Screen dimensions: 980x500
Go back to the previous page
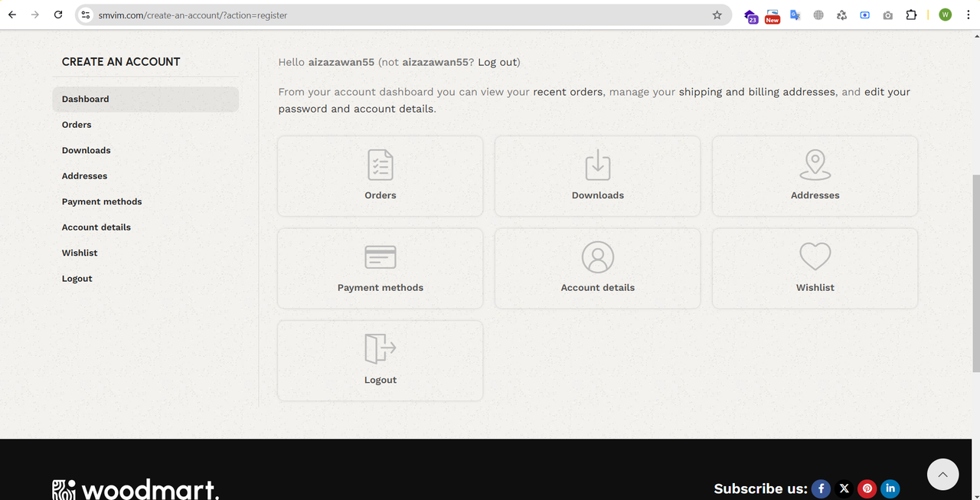[x=12, y=15]
